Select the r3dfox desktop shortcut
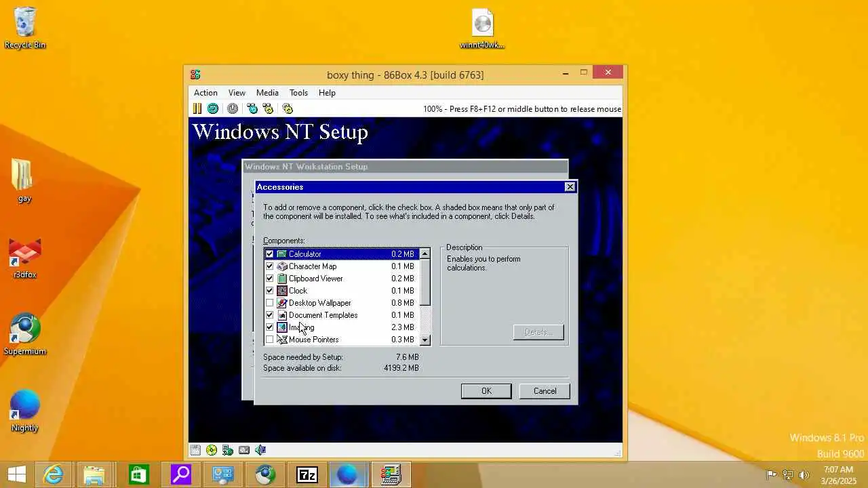The width and height of the screenshot is (868, 488). point(25,258)
